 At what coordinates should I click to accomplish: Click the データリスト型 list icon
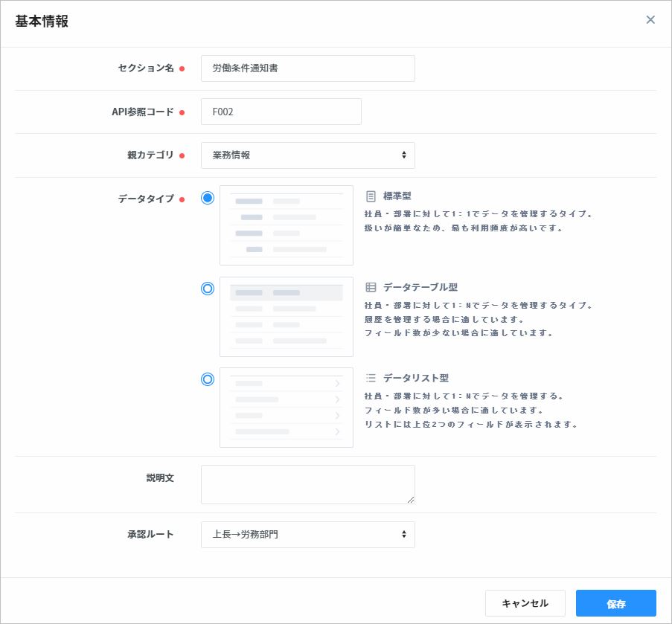coord(371,378)
